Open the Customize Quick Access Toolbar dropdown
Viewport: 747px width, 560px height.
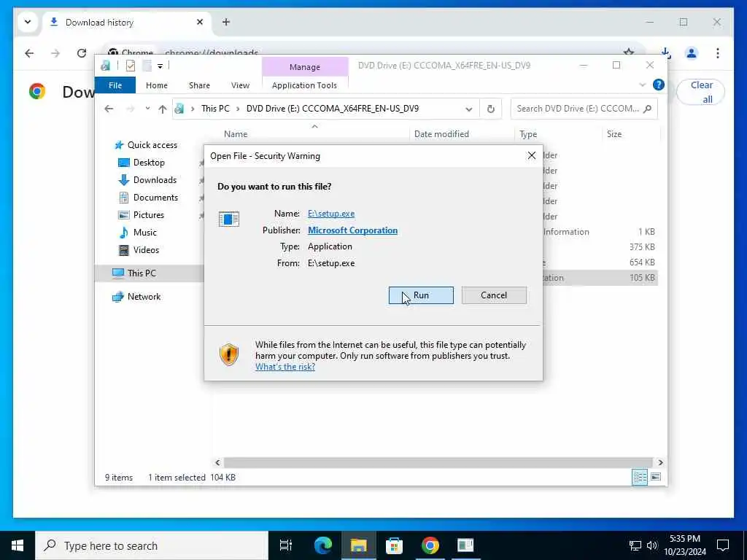tap(160, 66)
